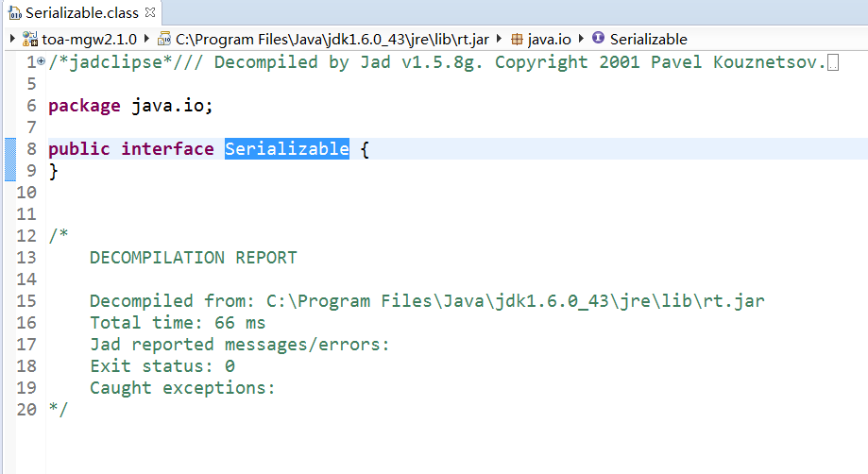Click 'Exit status: 0' line
Image resolution: width=868 pixels, height=474 pixels.
(x=162, y=366)
